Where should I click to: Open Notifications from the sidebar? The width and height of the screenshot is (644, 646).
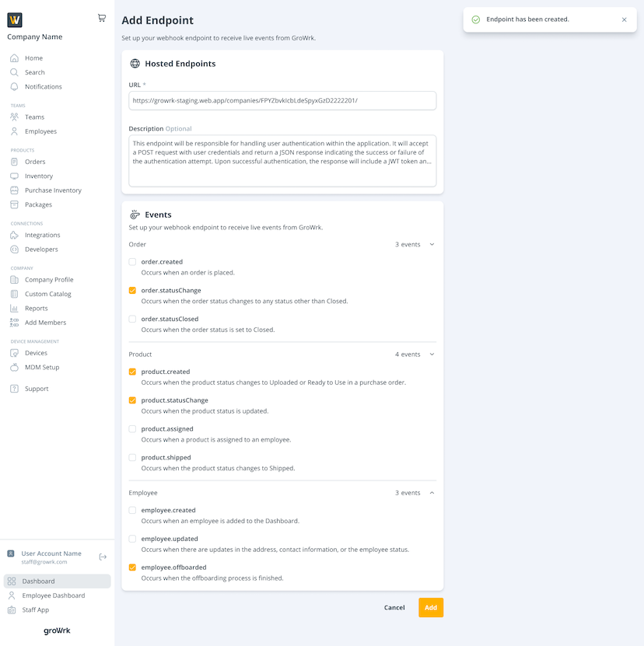pos(14,86)
